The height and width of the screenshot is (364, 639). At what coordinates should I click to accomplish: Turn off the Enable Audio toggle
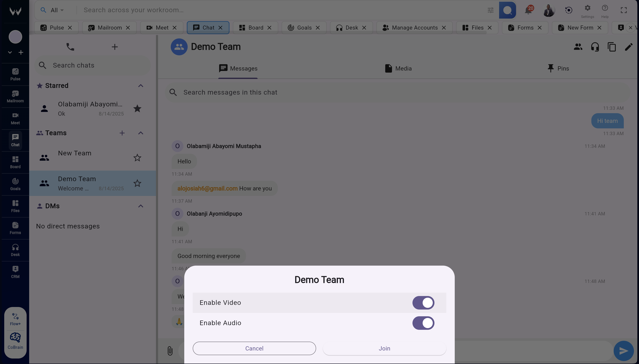click(423, 323)
